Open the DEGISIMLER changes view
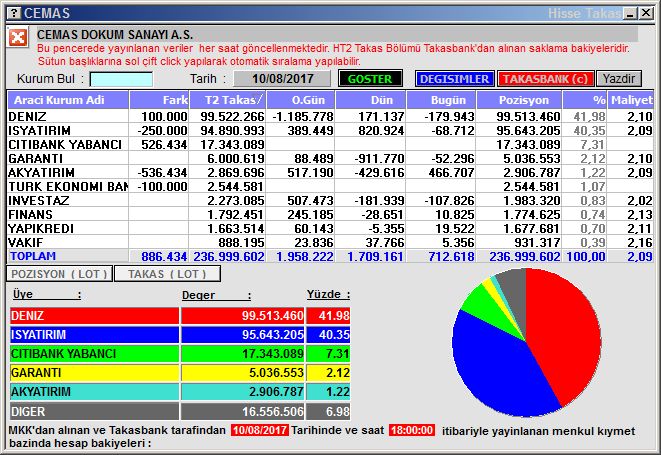The image size is (661, 455). tap(455, 79)
